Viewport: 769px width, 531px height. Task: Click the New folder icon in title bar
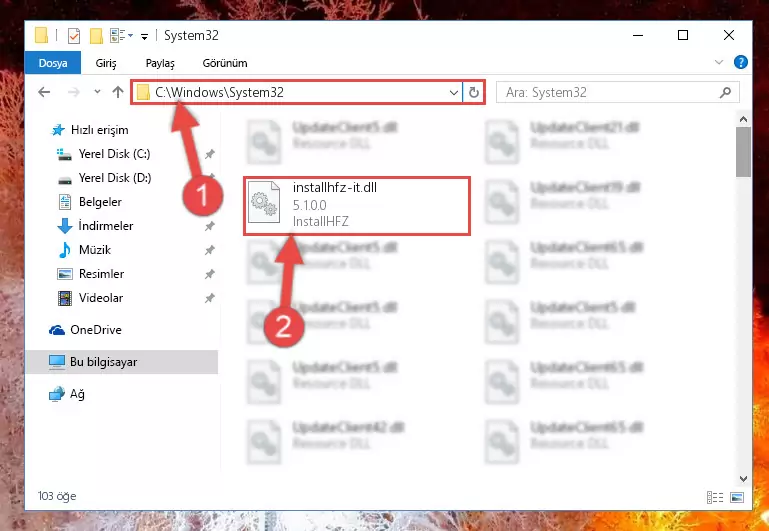click(x=96, y=36)
